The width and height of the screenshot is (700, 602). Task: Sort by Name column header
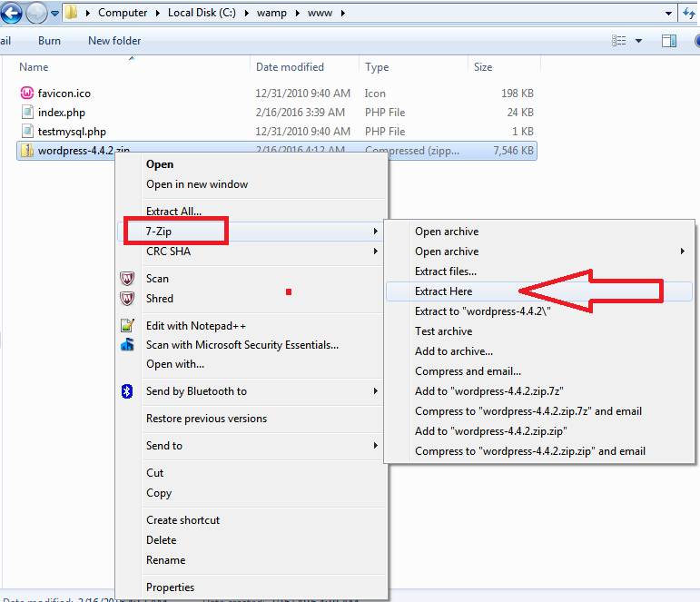(34, 67)
